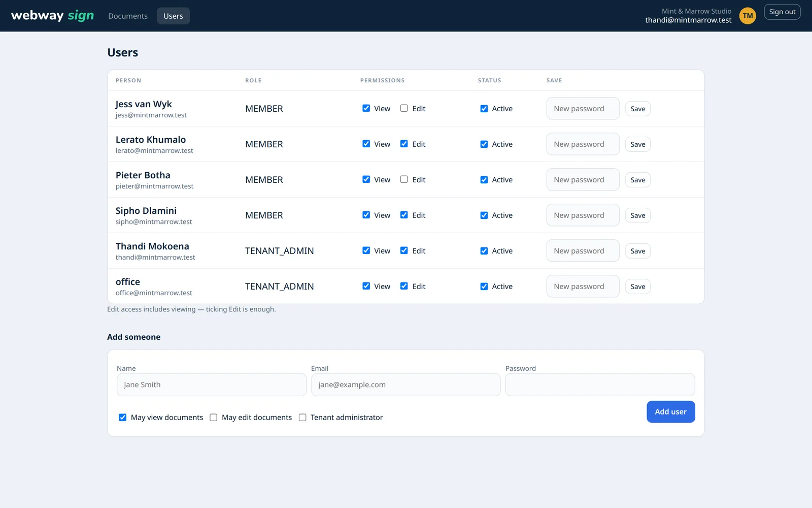Tick May edit documents checkbox

point(214,418)
